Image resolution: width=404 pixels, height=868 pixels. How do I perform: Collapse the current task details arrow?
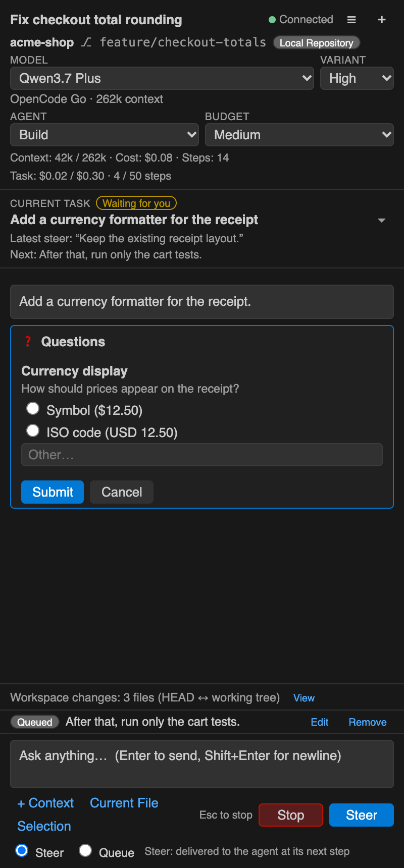point(382,221)
